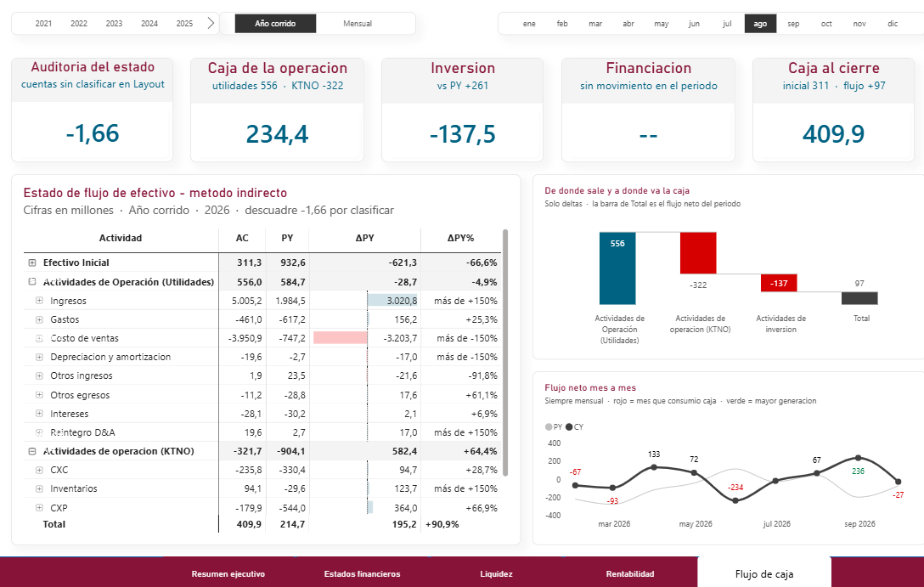The image size is (924, 587).
Task: Sort table by PY column header
Action: tap(287, 238)
